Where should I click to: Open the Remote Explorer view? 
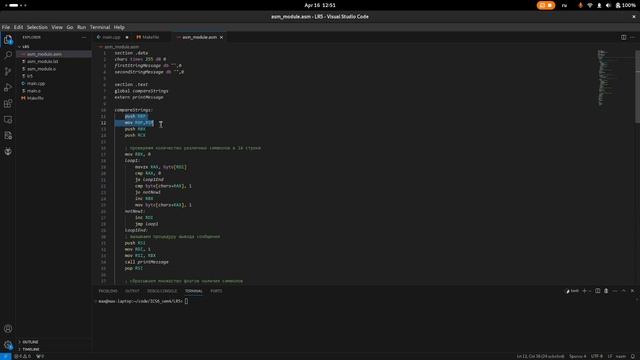pos(8,120)
